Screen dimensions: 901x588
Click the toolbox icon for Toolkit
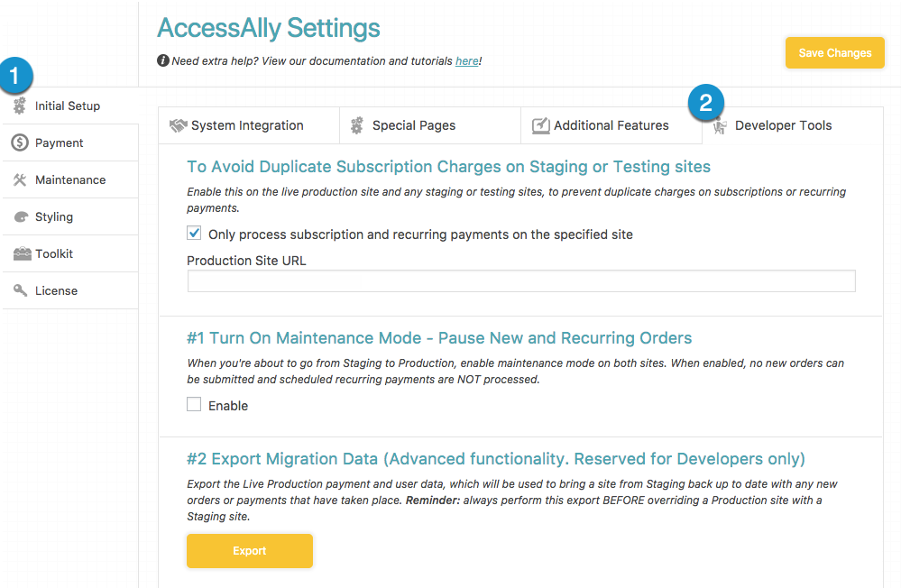(x=22, y=253)
